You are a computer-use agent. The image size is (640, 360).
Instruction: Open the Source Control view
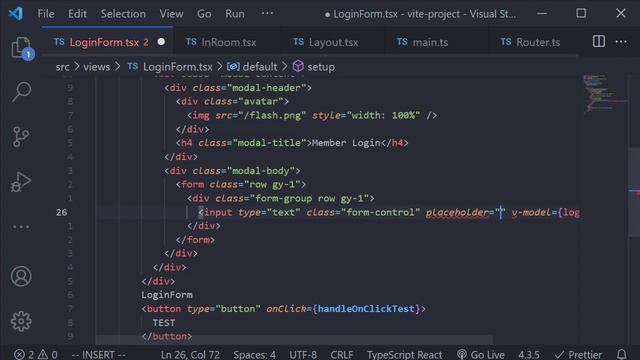(x=21, y=137)
